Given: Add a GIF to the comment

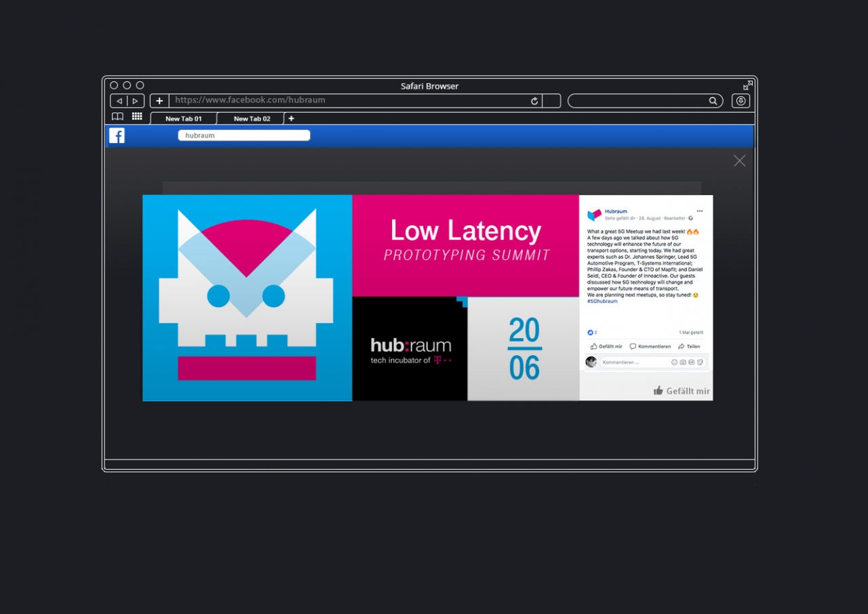Looking at the screenshot, I should tap(692, 363).
